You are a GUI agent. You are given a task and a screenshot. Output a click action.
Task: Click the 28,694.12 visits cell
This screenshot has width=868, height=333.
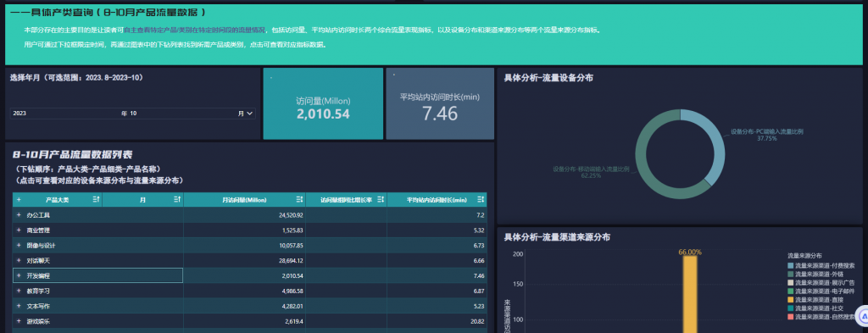[x=244, y=260]
